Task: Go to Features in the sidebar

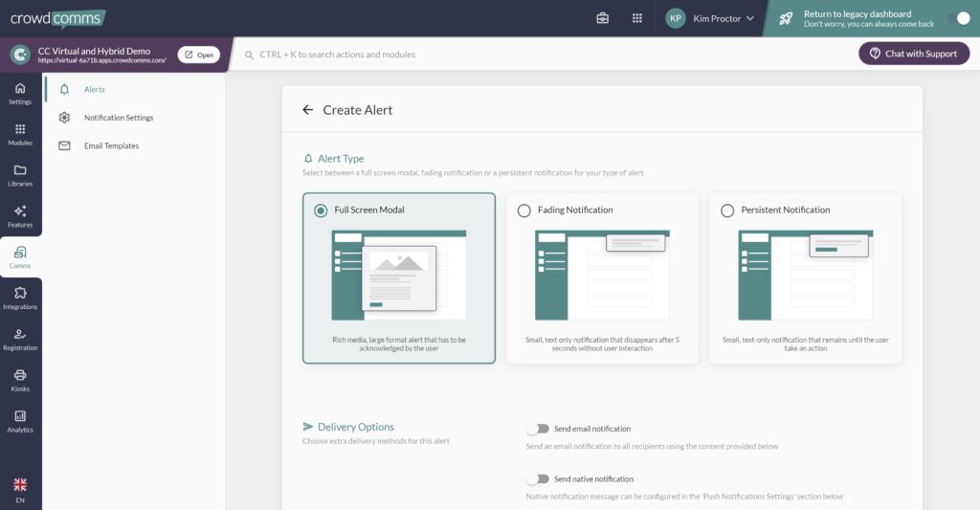Action: pyautogui.click(x=20, y=216)
